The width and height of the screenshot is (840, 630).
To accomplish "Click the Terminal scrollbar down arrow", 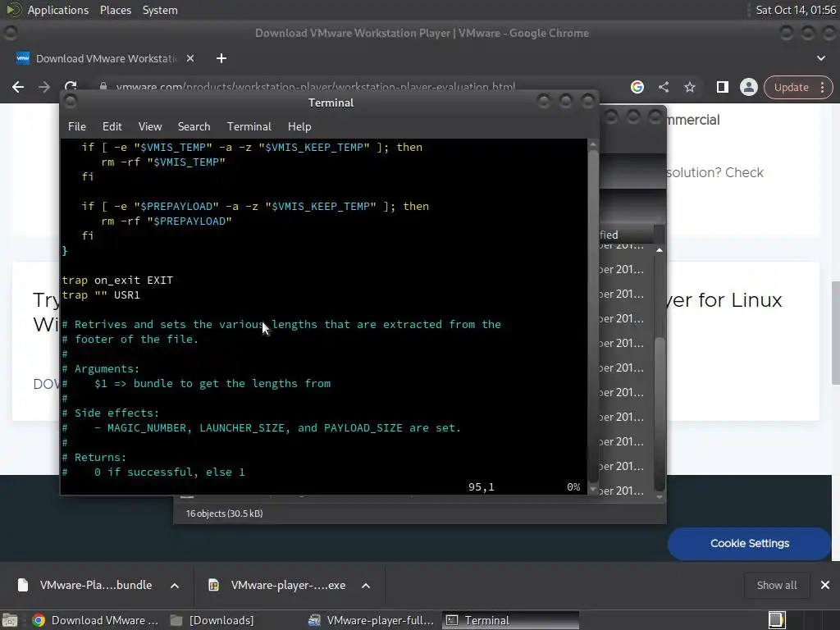I will pyautogui.click(x=592, y=489).
